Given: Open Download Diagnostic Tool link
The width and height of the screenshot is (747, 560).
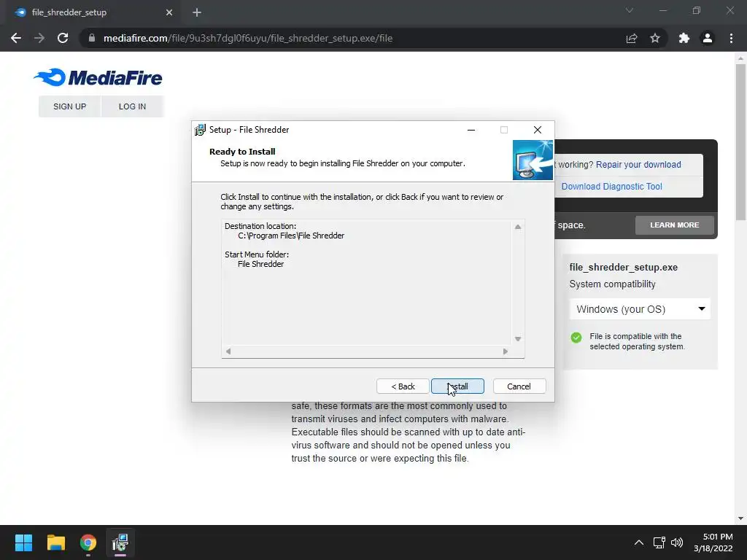Looking at the screenshot, I should 612,186.
